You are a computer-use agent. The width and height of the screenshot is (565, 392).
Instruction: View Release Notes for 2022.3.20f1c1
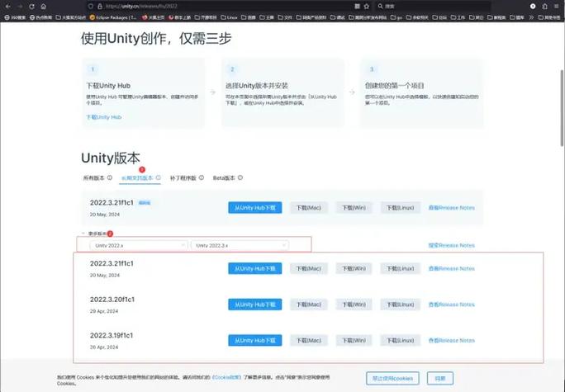(452, 305)
